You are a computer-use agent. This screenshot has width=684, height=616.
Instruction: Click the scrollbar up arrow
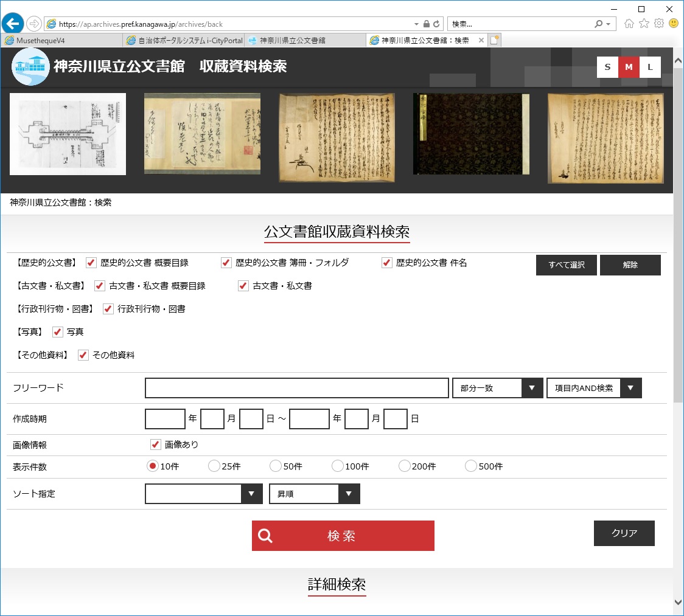click(x=679, y=61)
